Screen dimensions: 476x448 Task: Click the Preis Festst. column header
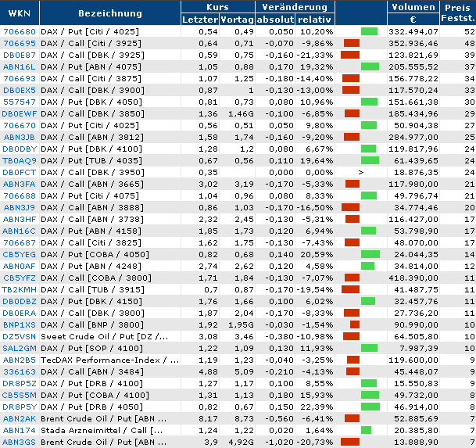pos(458,13)
